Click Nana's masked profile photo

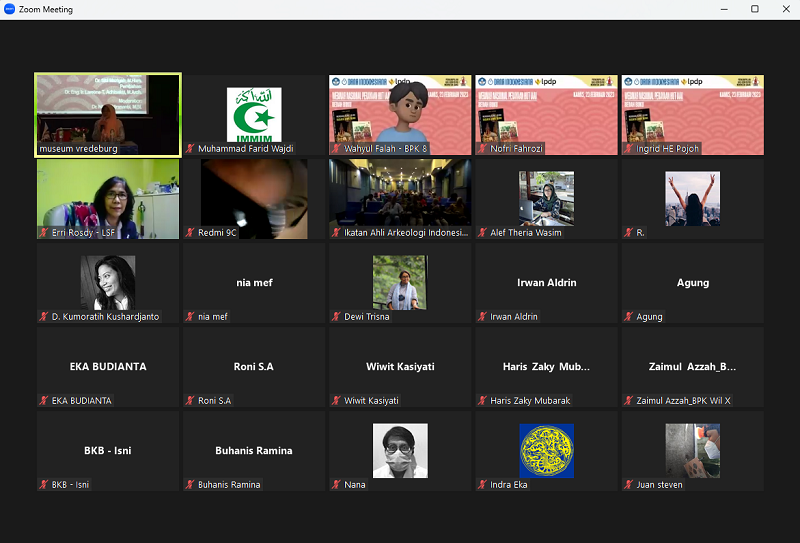click(400, 451)
